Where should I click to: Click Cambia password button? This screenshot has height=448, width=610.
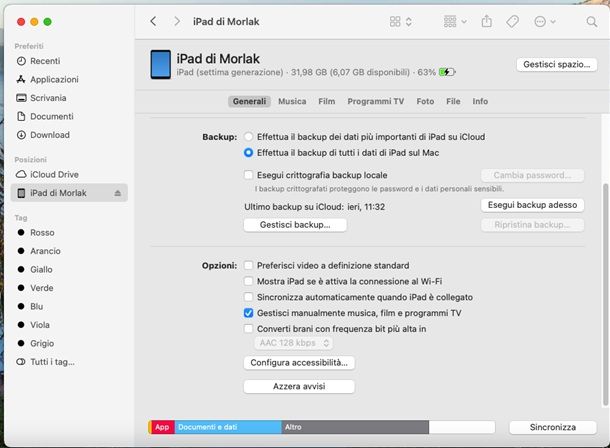[x=532, y=175]
